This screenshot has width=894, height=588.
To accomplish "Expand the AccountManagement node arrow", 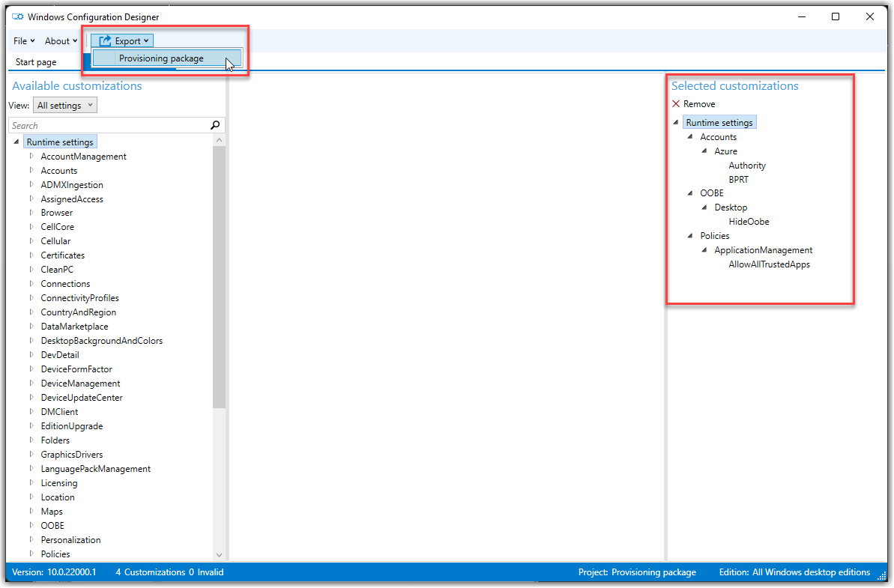I will pos(31,156).
